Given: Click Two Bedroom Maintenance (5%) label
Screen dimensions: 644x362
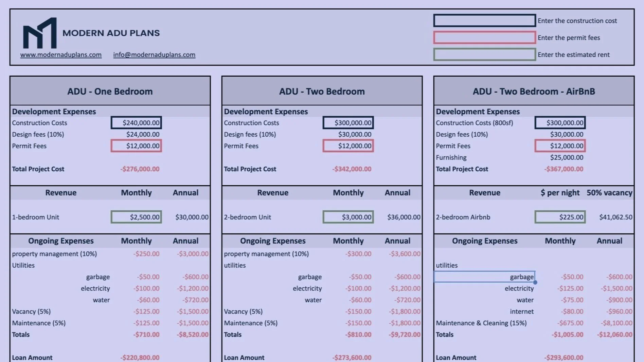Looking at the screenshot, I should pos(251,323).
